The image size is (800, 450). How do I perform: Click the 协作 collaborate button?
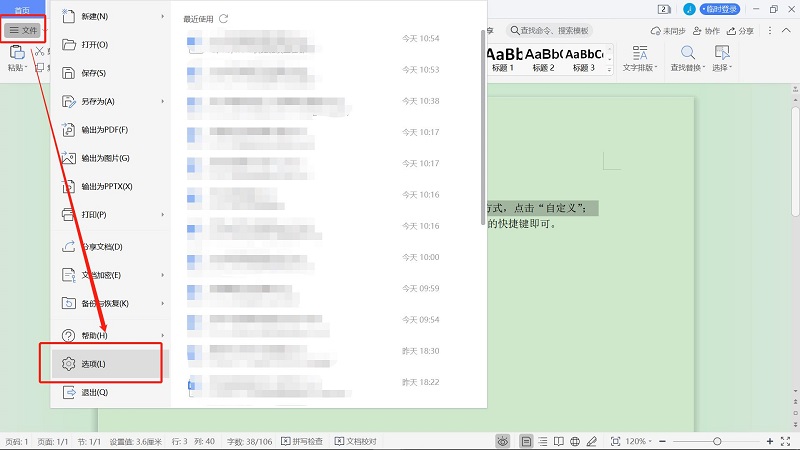point(706,31)
